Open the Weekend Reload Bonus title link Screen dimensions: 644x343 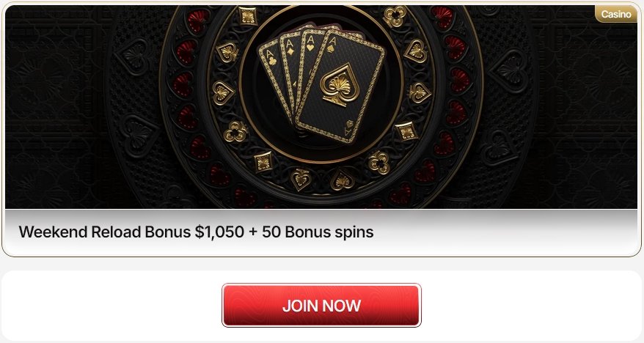coord(196,232)
